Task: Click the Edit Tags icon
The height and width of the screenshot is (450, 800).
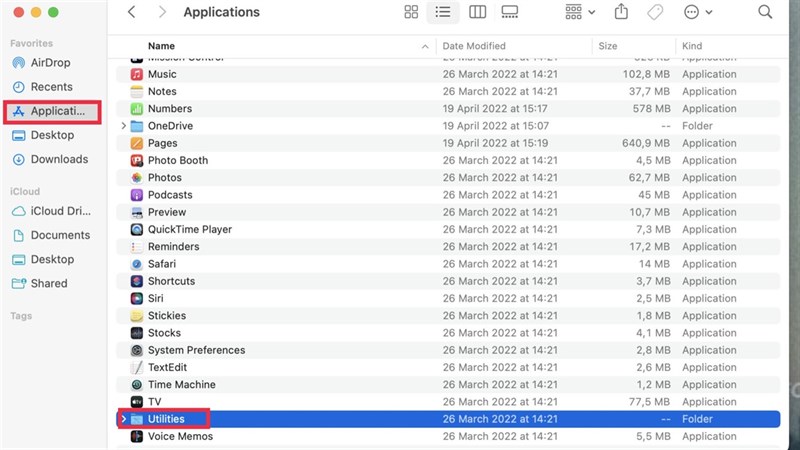Action: pos(655,12)
